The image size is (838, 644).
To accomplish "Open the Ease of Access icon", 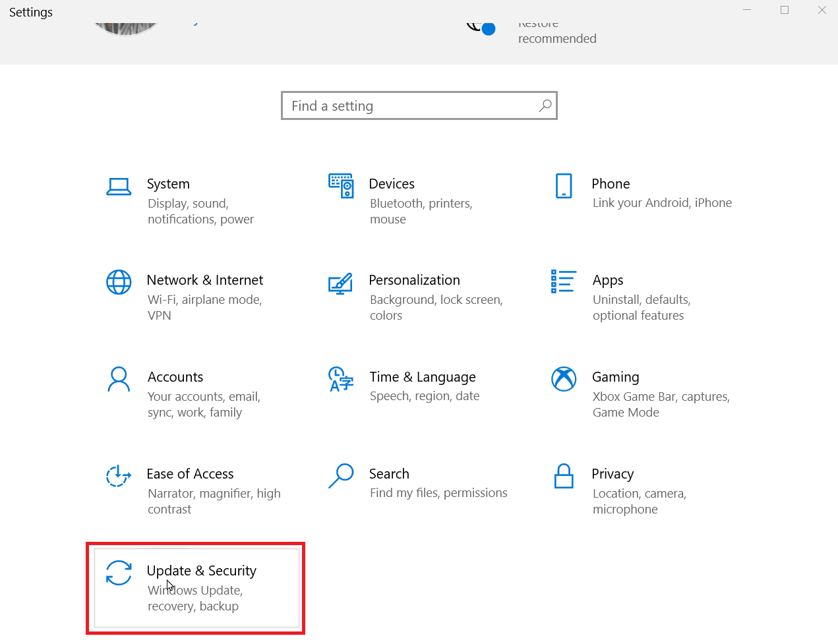I will 119,476.
